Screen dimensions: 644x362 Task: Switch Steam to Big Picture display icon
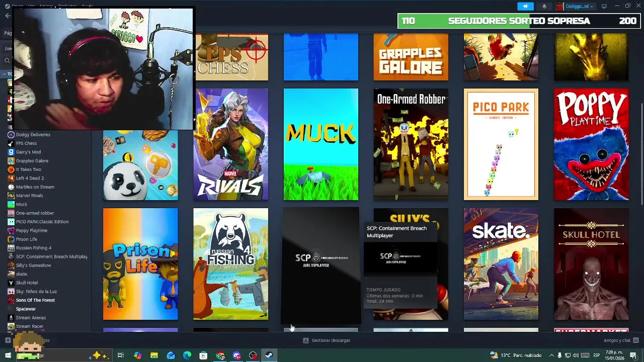coord(604,6)
